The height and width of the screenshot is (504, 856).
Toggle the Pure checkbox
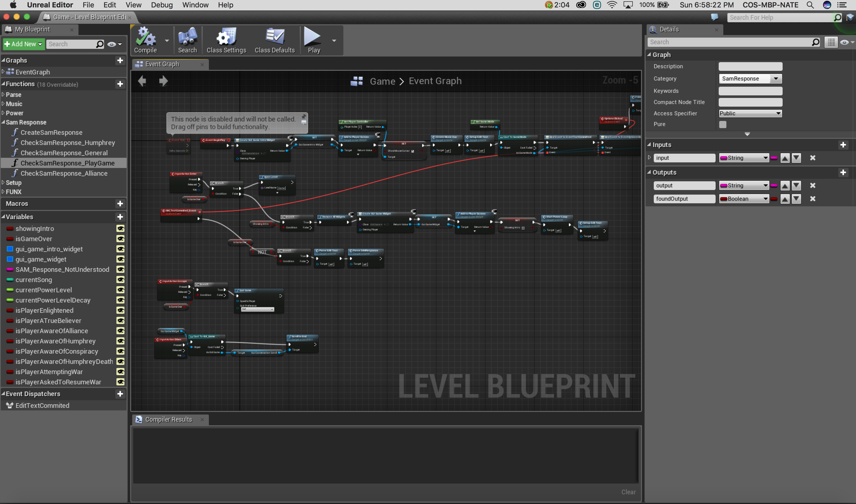723,124
